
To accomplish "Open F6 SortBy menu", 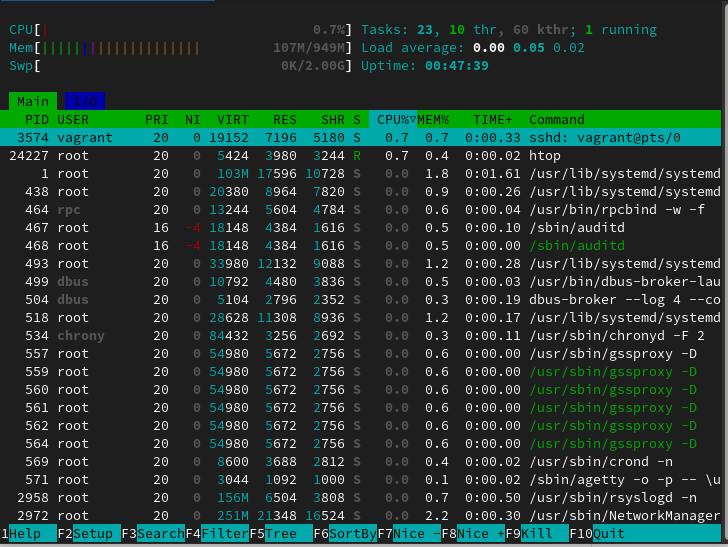I will (x=345, y=534).
